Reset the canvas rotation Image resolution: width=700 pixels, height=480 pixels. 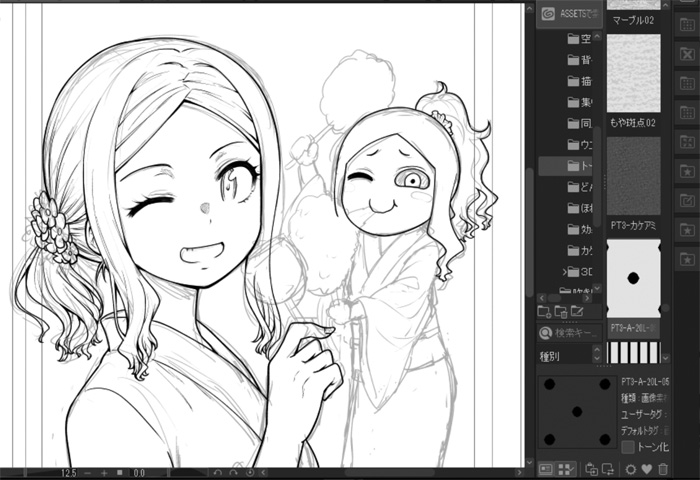(x=250, y=472)
